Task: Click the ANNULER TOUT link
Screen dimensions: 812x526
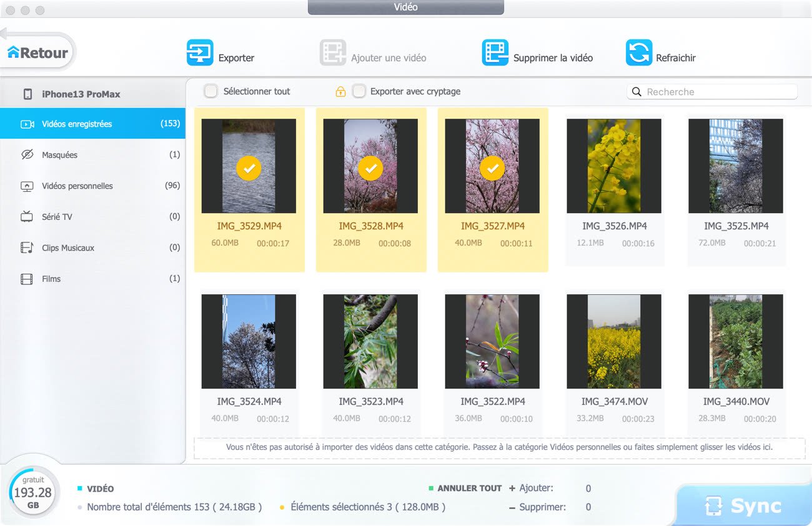Action: (x=469, y=489)
